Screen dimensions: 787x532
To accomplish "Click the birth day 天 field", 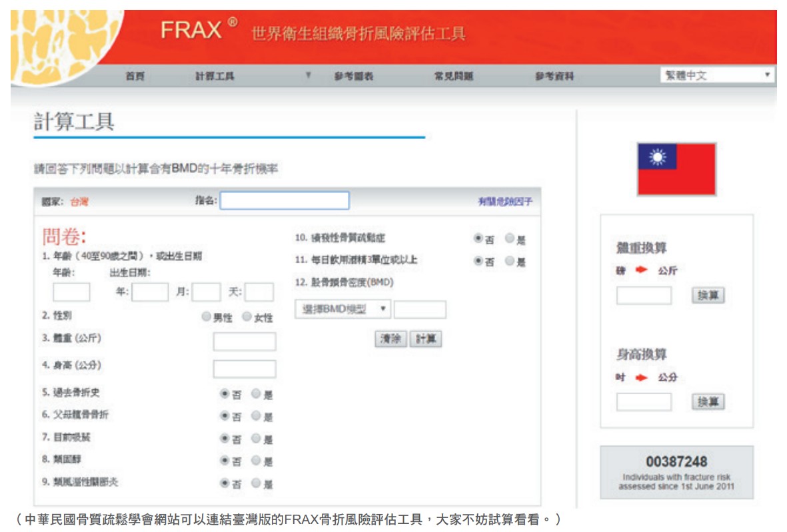I will click(x=259, y=292).
